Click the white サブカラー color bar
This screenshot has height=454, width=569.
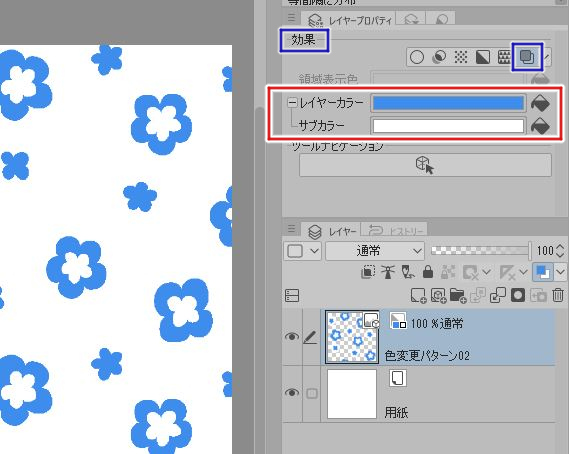coord(448,126)
